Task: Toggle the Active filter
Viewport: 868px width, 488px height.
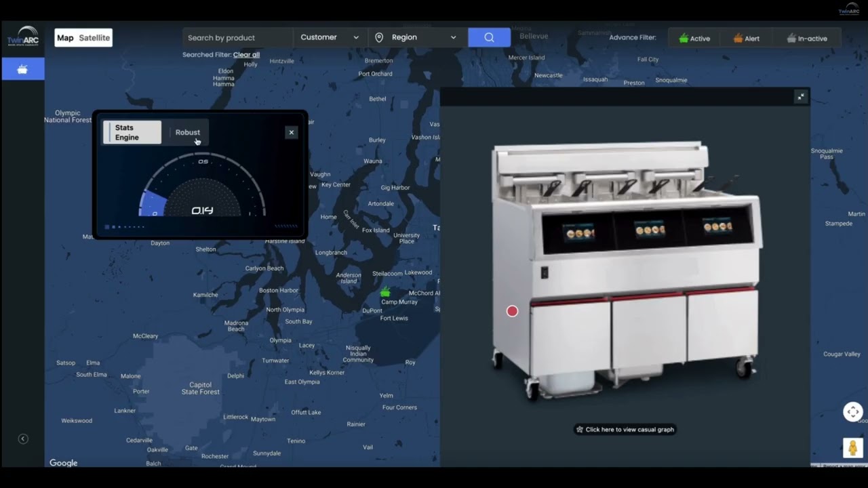Action: point(694,38)
